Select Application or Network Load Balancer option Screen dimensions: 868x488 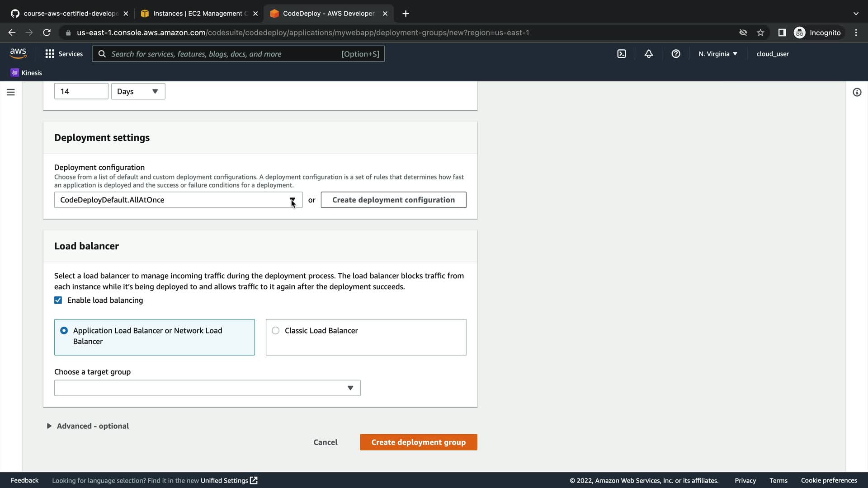pos(64,331)
